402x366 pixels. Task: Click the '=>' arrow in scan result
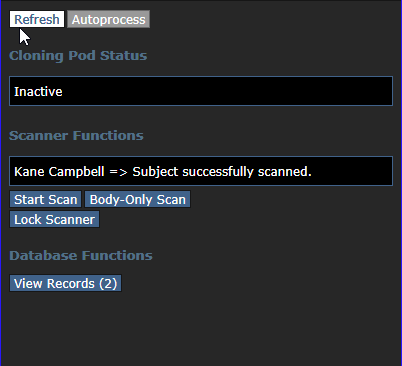click(118, 172)
